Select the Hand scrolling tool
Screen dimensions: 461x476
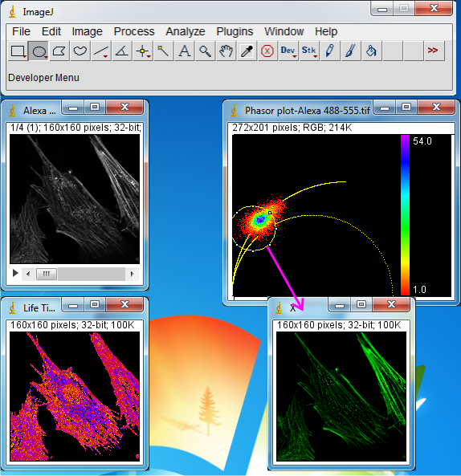pos(226,51)
